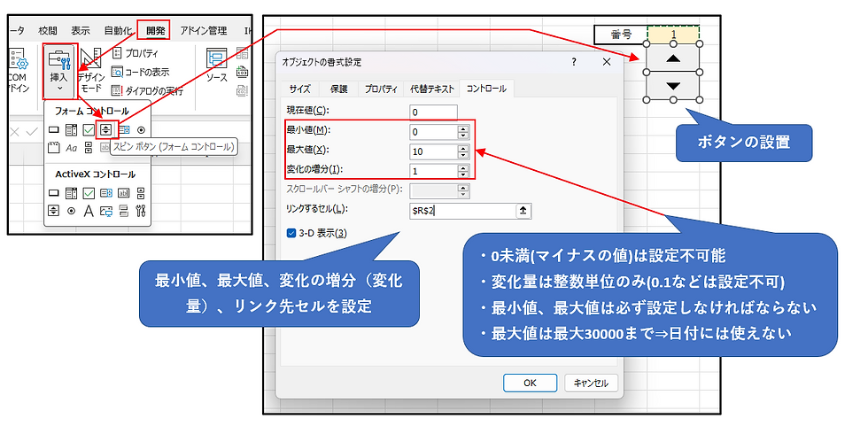Open the ソース (XML Source) pane
The height and width of the screenshot is (426, 868).
(216, 66)
